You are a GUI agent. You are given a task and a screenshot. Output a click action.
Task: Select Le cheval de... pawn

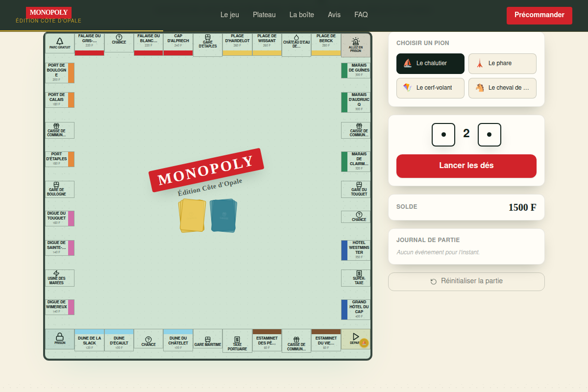click(502, 88)
